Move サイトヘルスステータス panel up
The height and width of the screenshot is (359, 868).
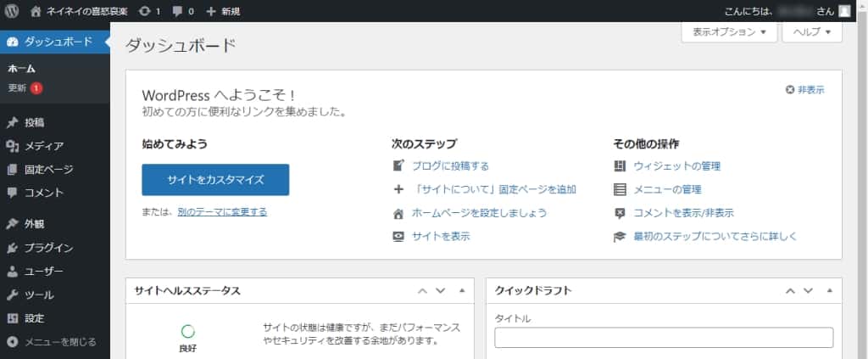coord(422,291)
